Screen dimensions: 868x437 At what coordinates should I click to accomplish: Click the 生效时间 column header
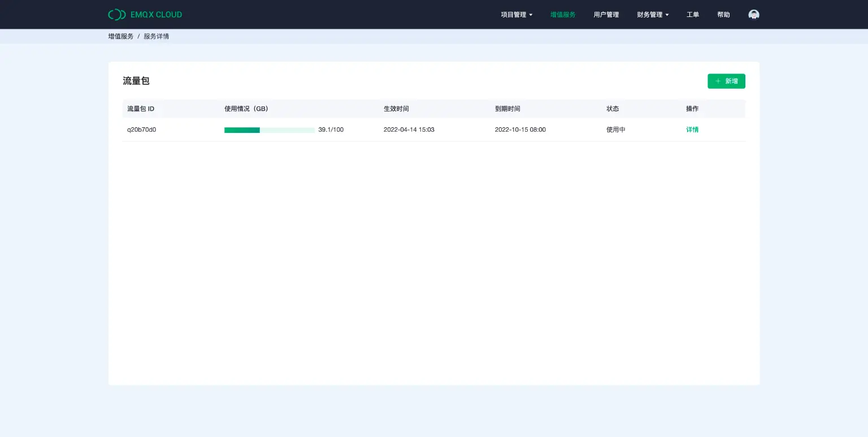396,109
